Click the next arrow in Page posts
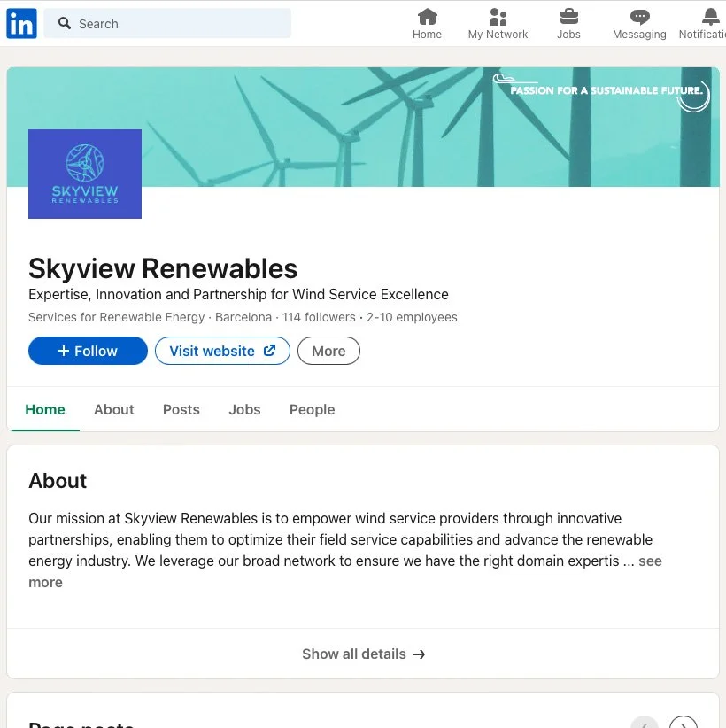726x728 pixels. tap(684, 724)
